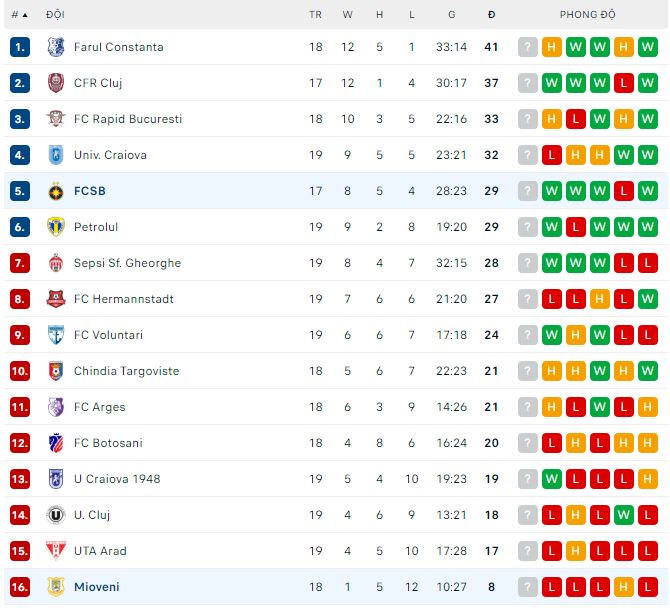Click the FC Hermannstadt badge
This screenshot has width=670, height=608.
point(56,299)
